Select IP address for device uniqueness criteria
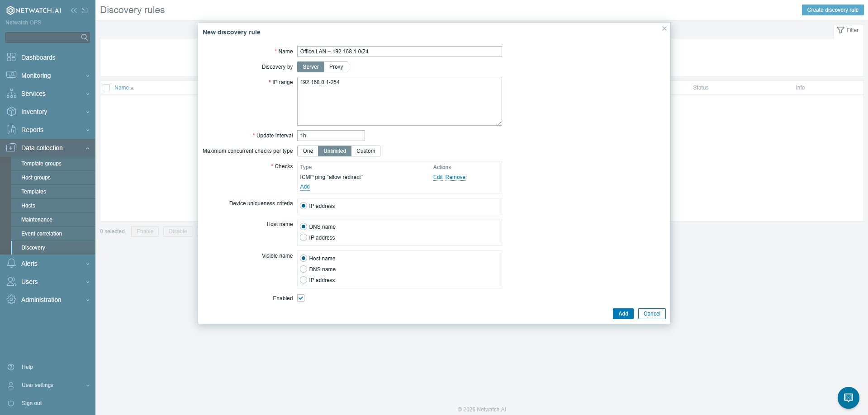This screenshot has width=868, height=415. coord(304,206)
